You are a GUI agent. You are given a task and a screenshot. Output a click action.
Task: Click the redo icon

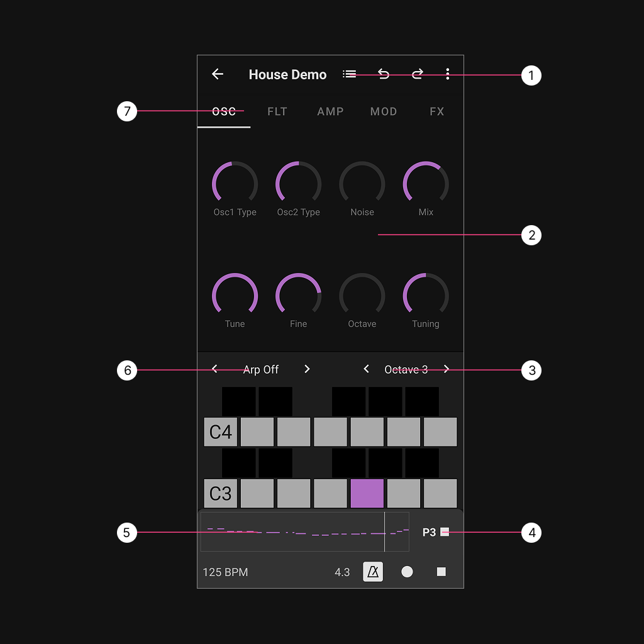[417, 74]
